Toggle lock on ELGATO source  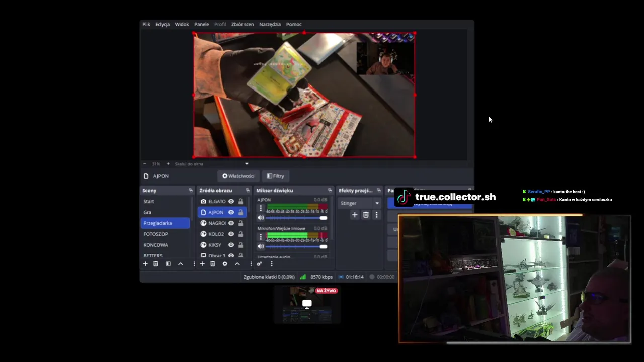point(240,201)
